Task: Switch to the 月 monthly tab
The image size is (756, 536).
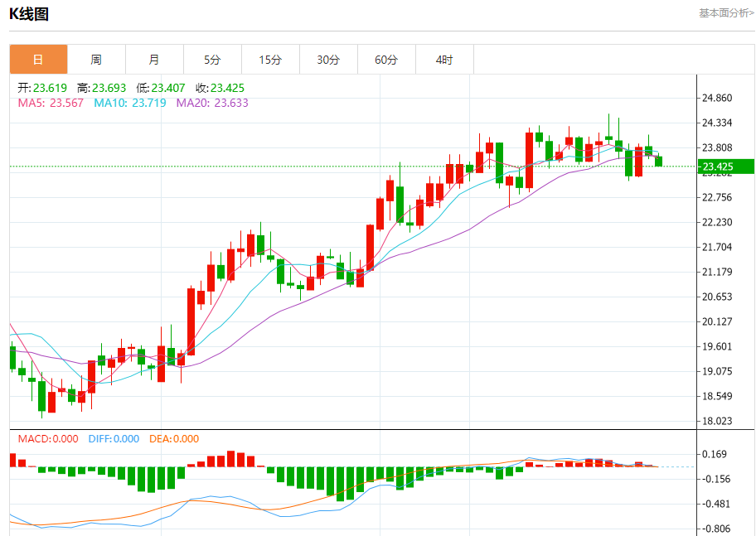Action: [x=154, y=60]
